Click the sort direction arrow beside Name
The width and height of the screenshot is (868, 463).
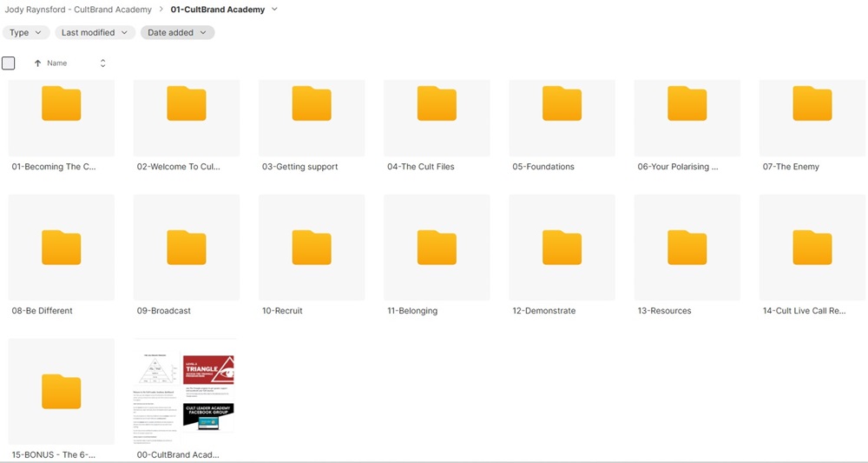click(37, 63)
